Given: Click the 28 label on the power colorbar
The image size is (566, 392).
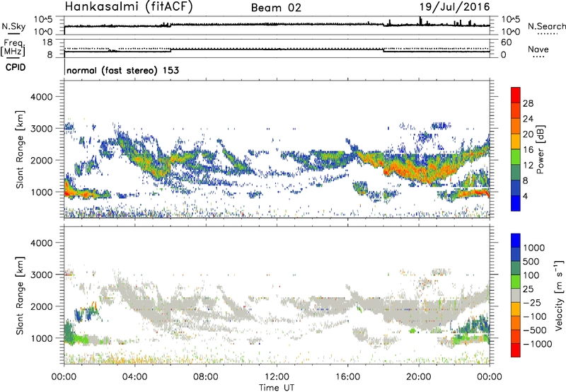Looking at the screenshot, I should (528, 103).
